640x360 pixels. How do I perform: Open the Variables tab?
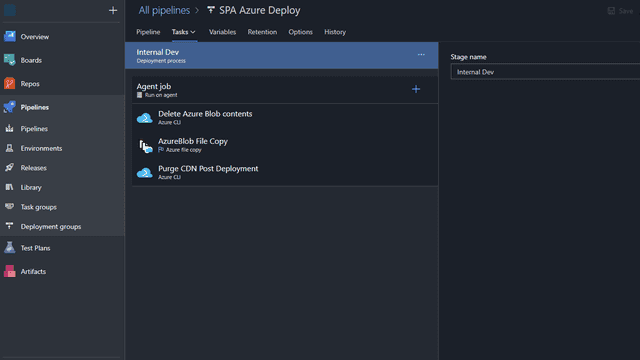(x=222, y=32)
